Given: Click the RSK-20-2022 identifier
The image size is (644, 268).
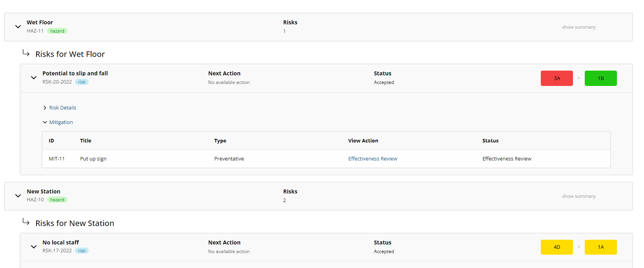Looking at the screenshot, I should [57, 82].
